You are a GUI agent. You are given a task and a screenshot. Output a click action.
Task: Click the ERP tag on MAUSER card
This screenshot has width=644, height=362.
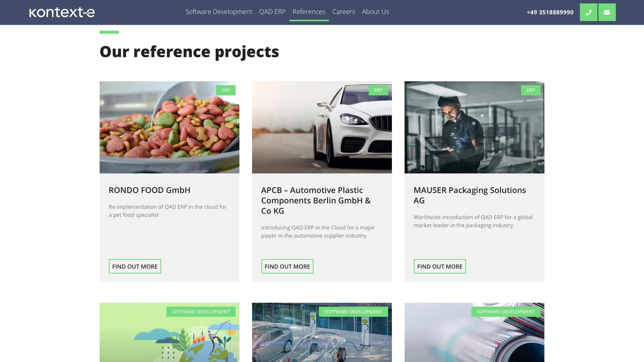coord(531,90)
